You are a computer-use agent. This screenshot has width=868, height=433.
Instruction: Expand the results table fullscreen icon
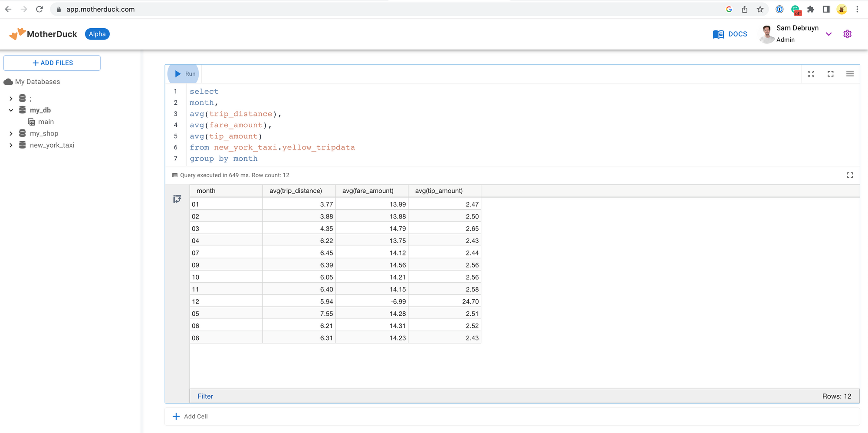(850, 175)
